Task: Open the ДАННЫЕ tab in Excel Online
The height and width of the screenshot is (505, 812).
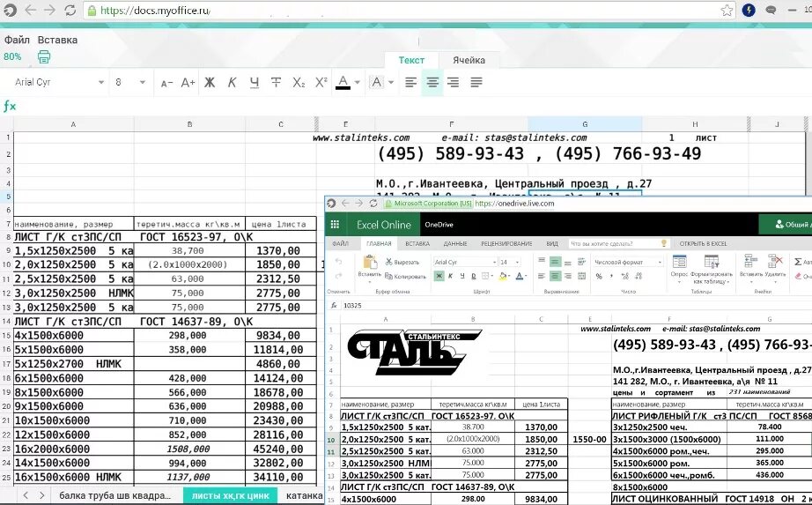Action: [x=455, y=243]
